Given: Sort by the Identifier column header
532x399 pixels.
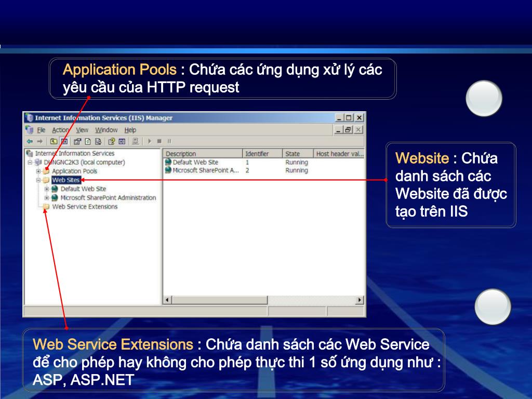Looking at the screenshot, I should pyautogui.click(x=262, y=154).
